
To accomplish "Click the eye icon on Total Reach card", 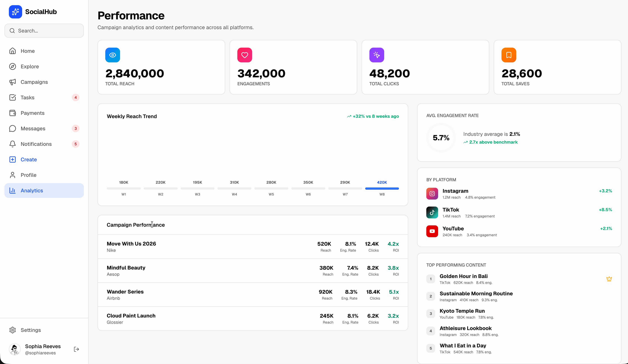I will click(113, 55).
